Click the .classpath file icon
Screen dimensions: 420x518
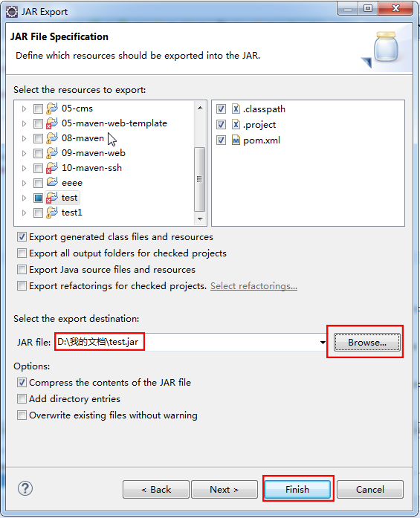click(236, 109)
